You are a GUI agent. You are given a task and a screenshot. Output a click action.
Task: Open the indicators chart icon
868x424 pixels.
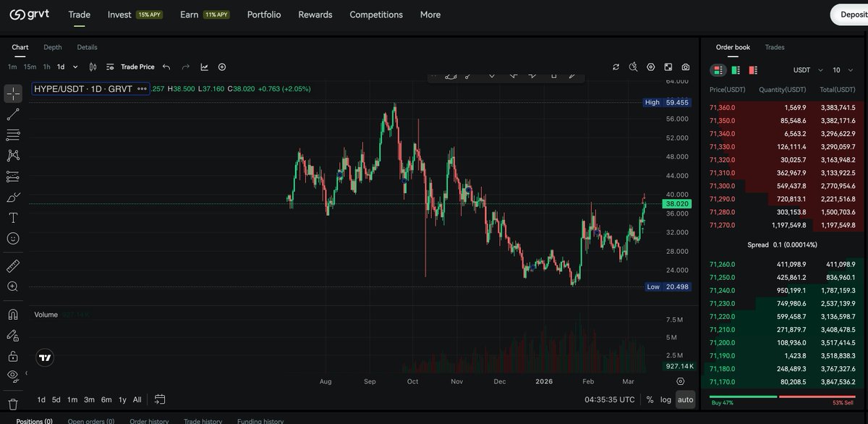click(x=204, y=67)
